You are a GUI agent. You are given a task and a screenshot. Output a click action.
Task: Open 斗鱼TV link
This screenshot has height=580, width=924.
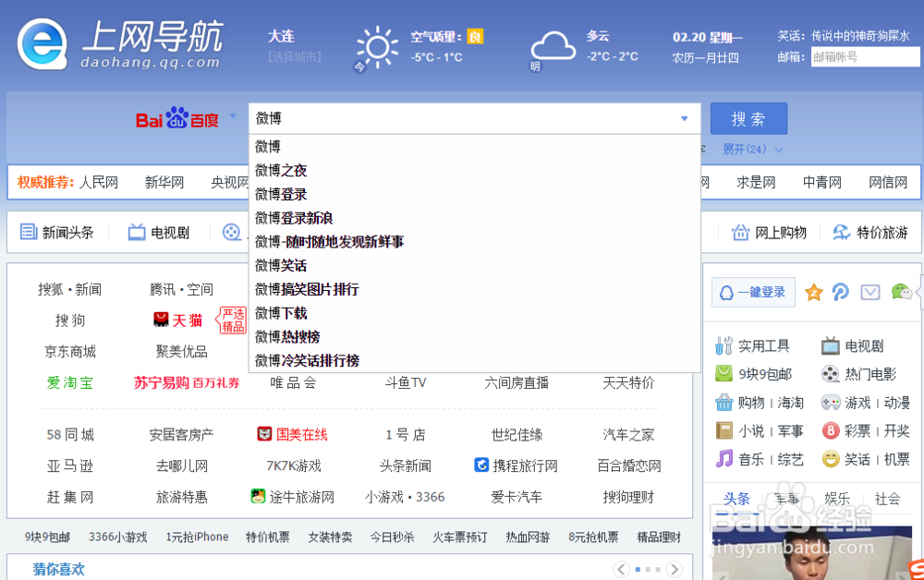405,382
